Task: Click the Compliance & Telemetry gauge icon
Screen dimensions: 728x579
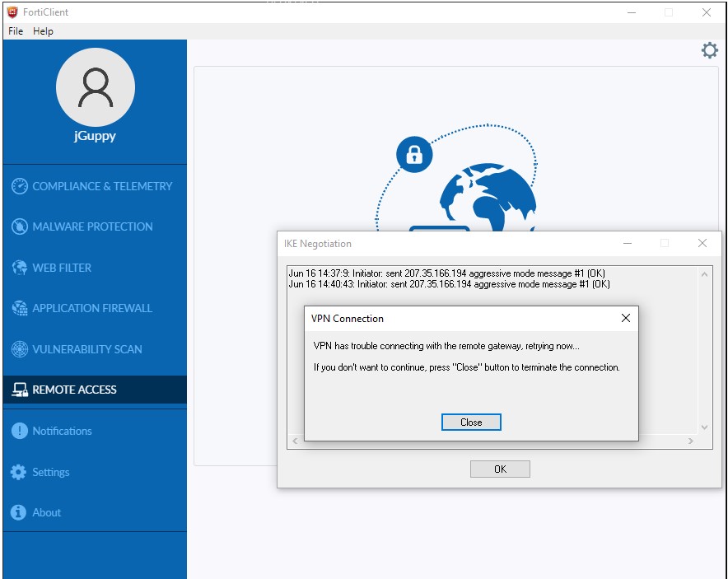Action: point(20,186)
